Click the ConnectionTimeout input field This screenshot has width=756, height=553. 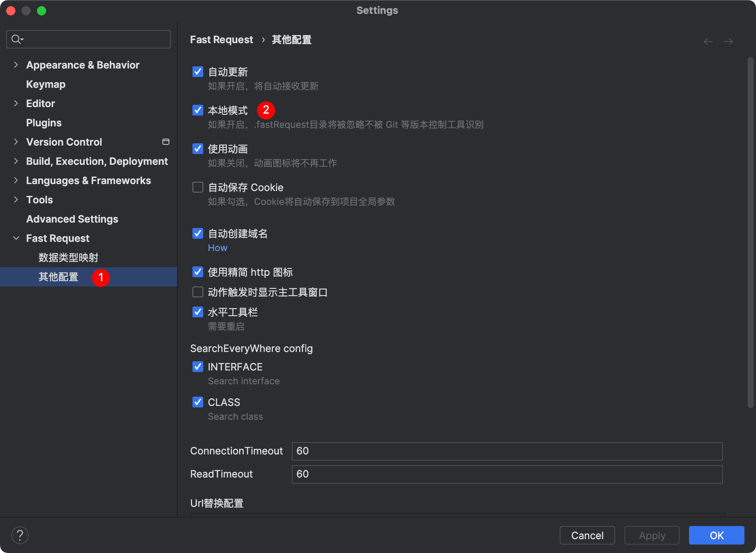507,451
